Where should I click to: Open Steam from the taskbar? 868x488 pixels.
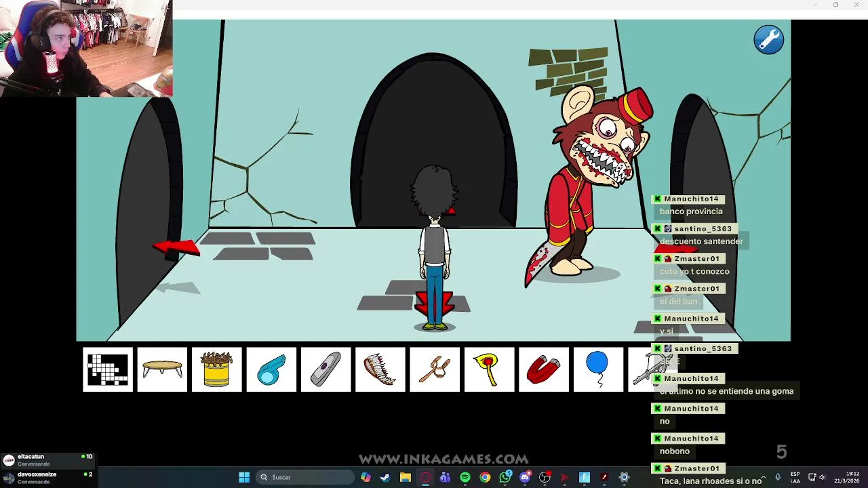click(x=385, y=477)
